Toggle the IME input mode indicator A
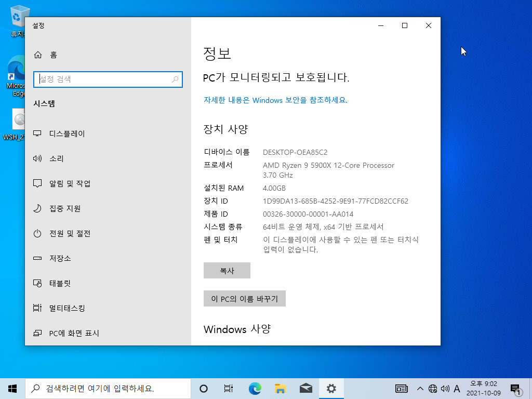 point(457,389)
